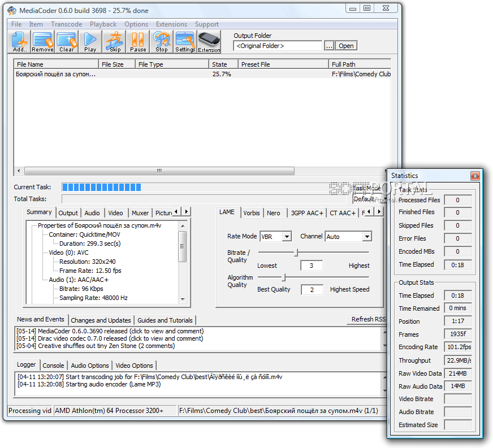Select the CT AAC+ encoder tab
The width and height of the screenshot is (493, 448).
coord(343,213)
